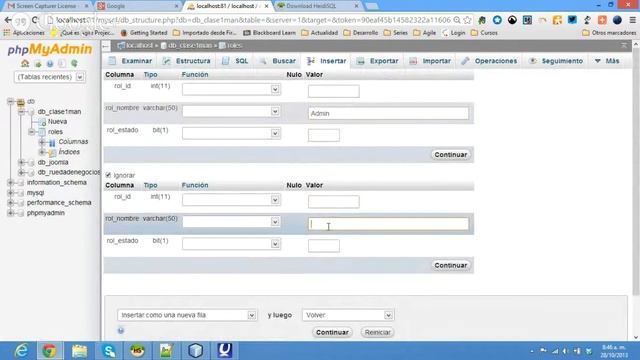
Task: Open the Tablas recientes dropdown
Action: point(50,77)
